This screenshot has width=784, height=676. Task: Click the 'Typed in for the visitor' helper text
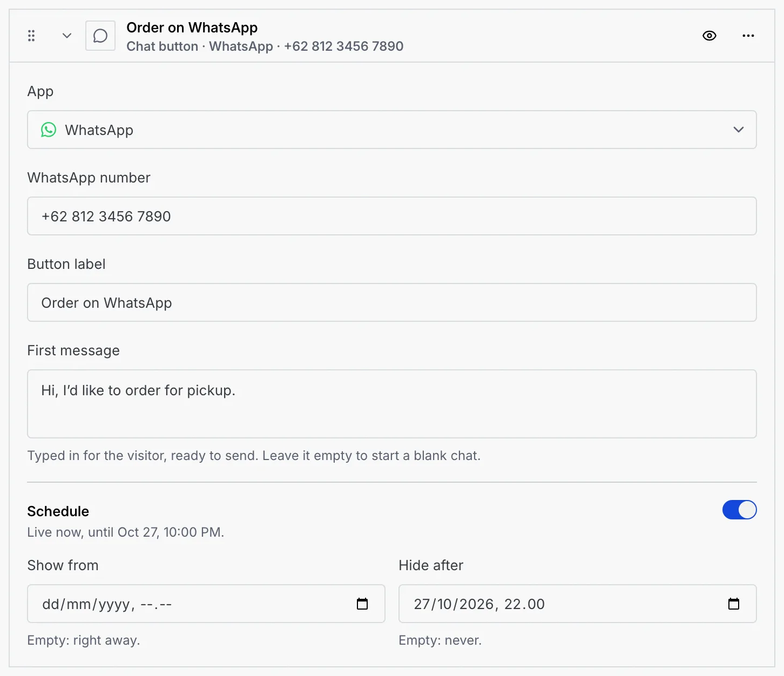pos(254,456)
